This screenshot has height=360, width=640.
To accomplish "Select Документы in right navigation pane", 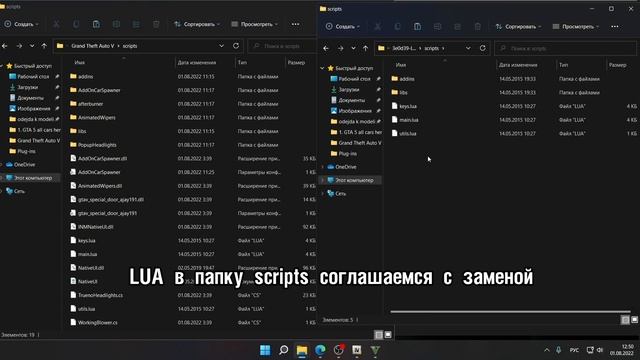I will pyautogui.click(x=351, y=100).
